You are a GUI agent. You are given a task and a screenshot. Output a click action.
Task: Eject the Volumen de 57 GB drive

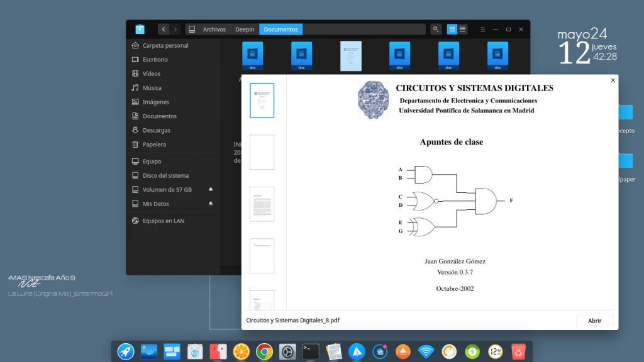pos(211,190)
